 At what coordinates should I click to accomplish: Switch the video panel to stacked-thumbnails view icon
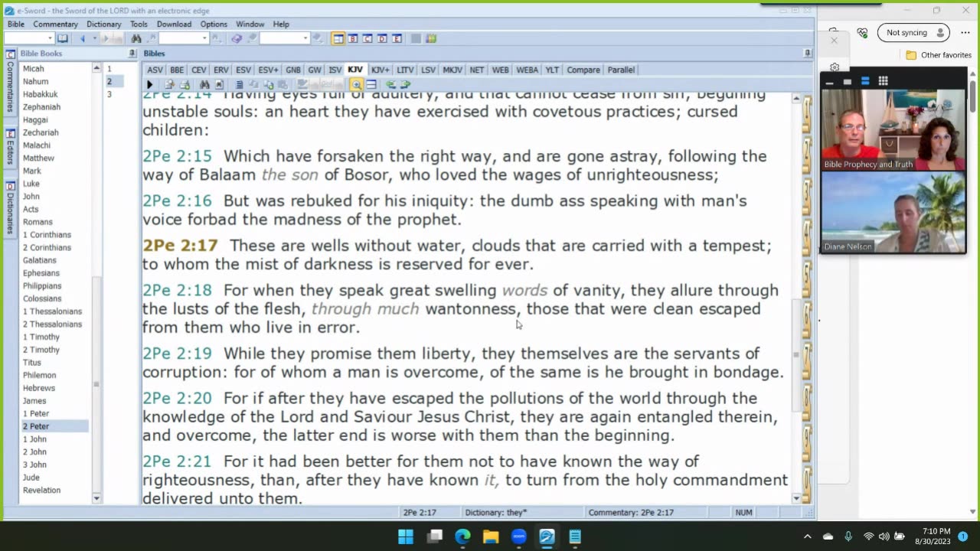[865, 80]
